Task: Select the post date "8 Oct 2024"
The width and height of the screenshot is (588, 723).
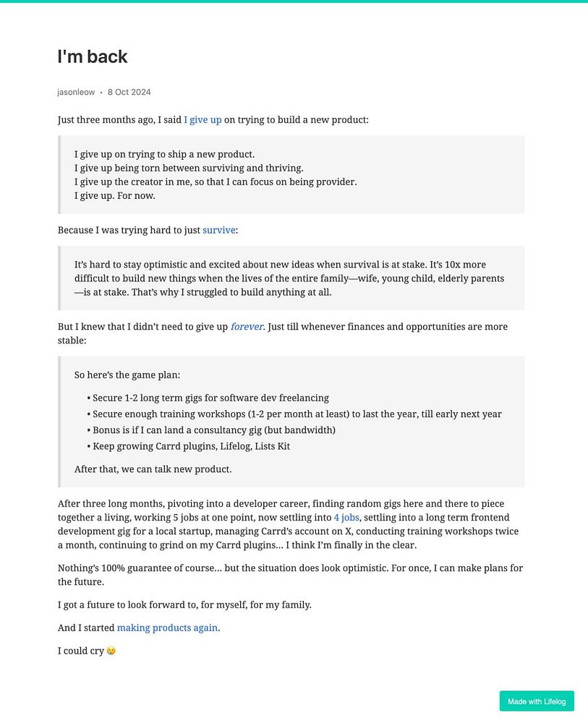Action: tap(129, 93)
